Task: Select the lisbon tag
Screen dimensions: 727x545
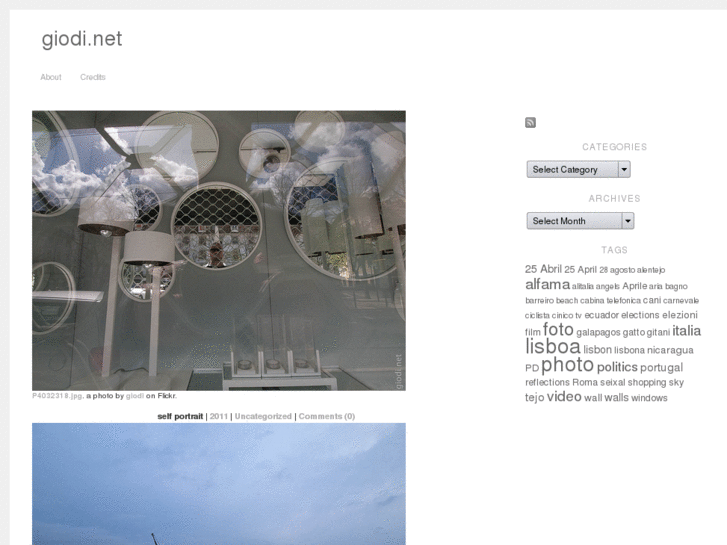Action: click(x=598, y=350)
